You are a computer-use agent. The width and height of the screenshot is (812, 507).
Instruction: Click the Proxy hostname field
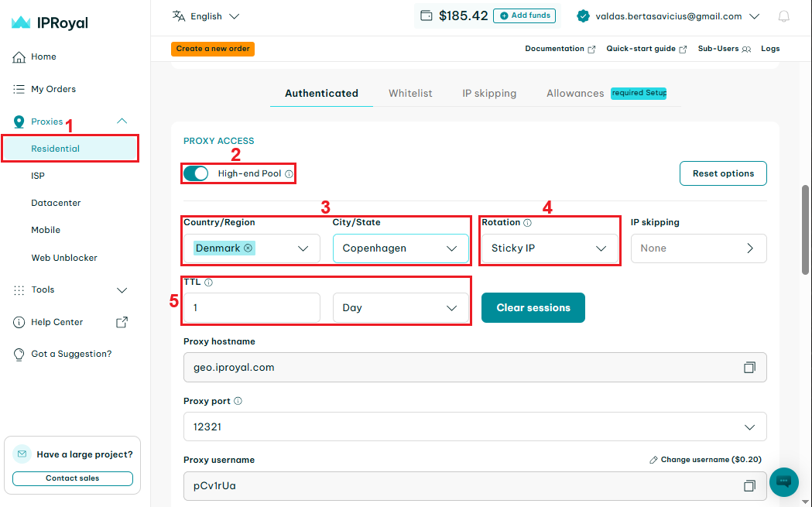[x=475, y=367]
